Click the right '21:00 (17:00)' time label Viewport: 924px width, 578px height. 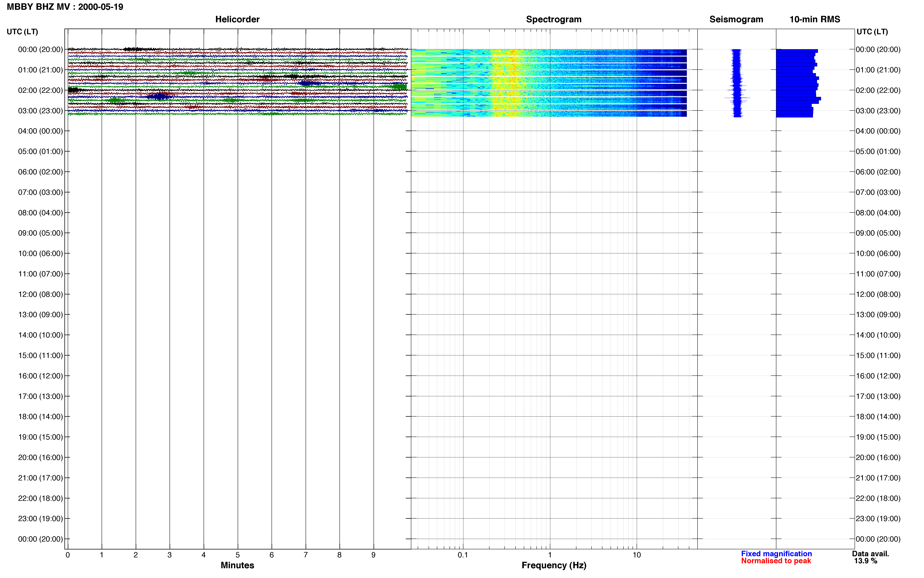(x=878, y=478)
